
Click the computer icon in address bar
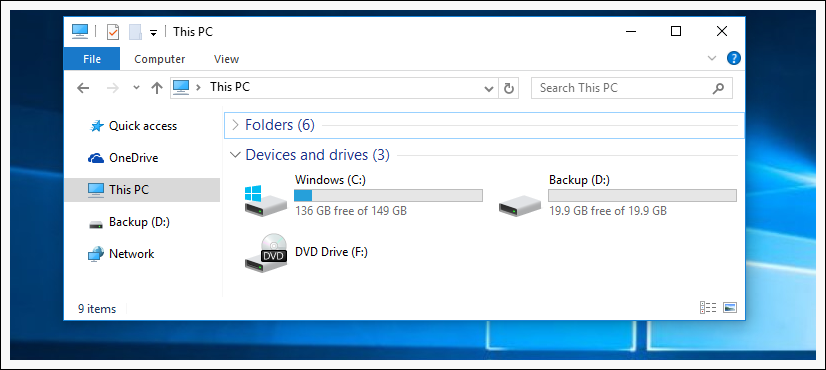[181, 87]
